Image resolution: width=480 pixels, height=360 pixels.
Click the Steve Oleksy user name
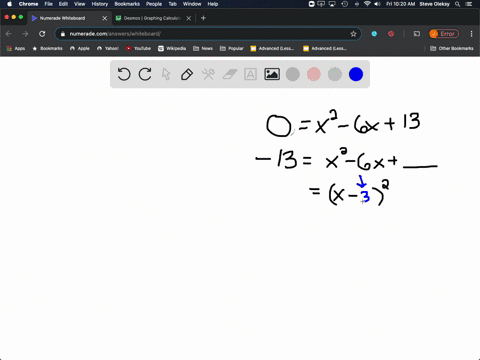coord(435,4)
